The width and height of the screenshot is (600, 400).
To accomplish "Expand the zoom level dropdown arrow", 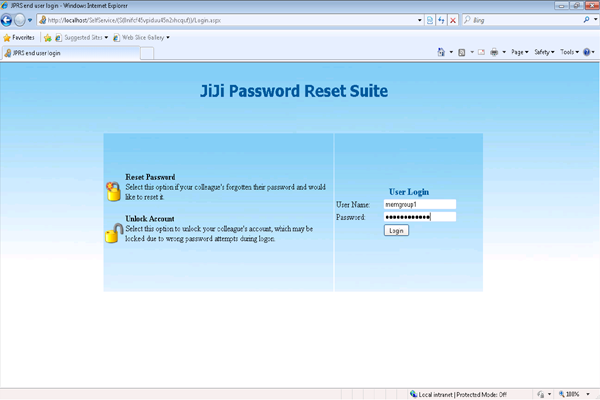I will [x=588, y=394].
